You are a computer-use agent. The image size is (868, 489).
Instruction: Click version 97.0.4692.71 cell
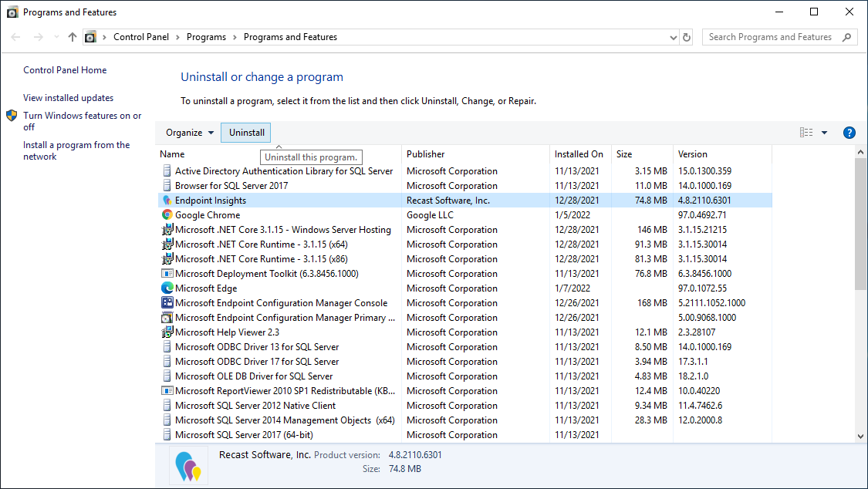coord(702,215)
